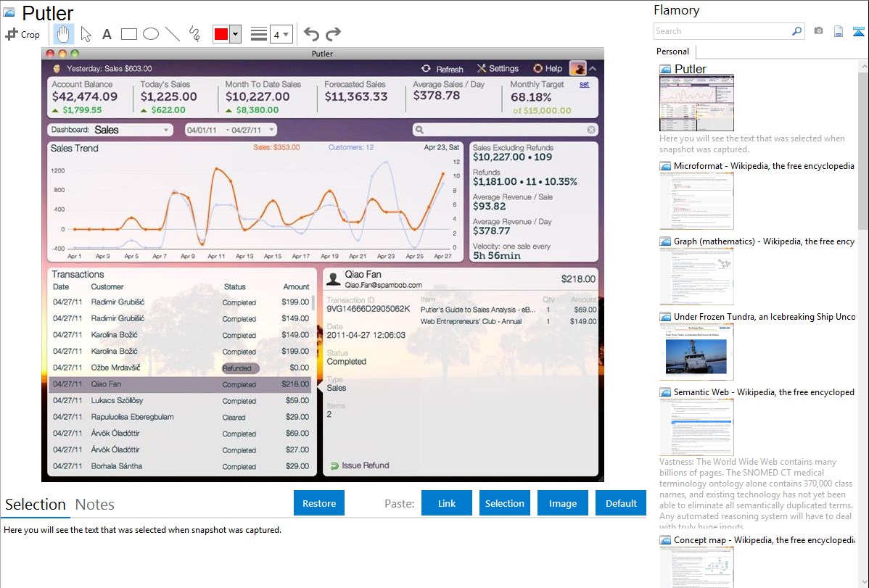Click the blue upload icon in Flamory

click(x=858, y=31)
